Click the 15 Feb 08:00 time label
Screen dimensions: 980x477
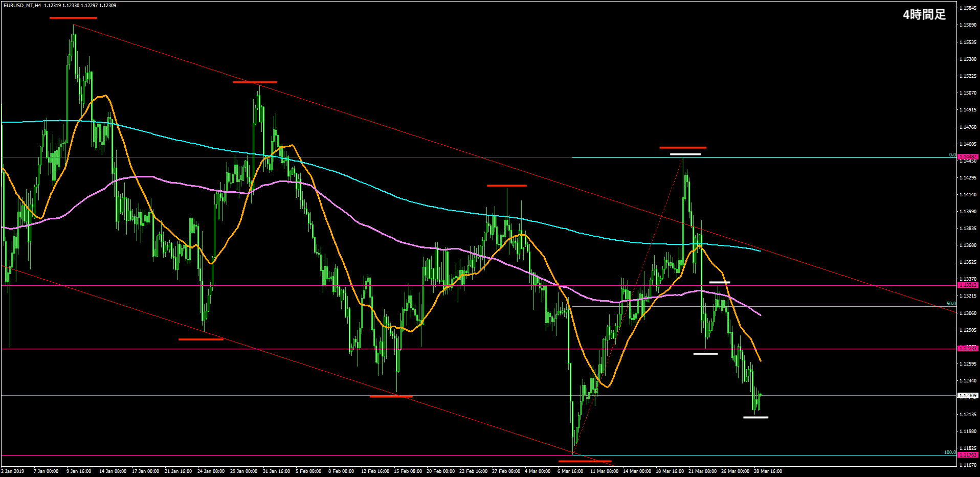pos(408,471)
